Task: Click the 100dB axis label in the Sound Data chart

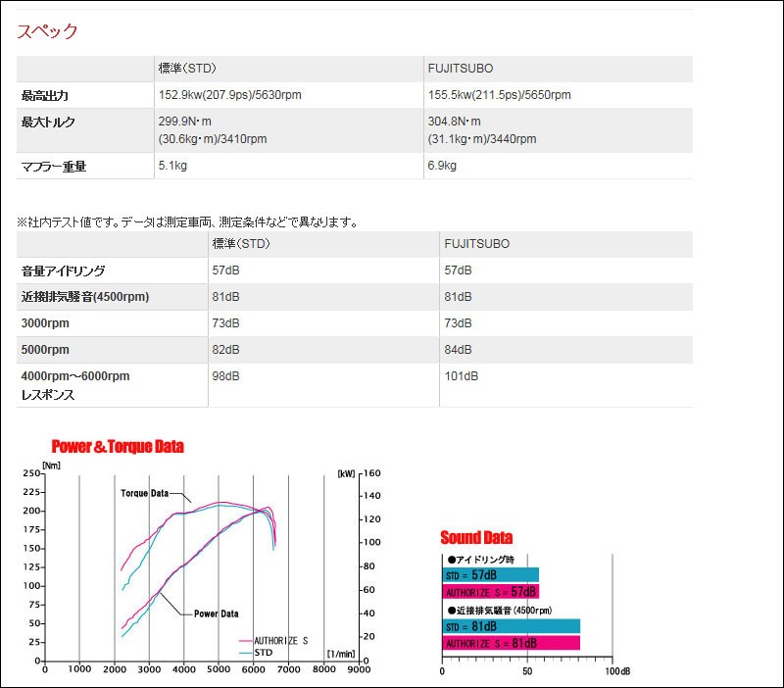Action: 617,671
